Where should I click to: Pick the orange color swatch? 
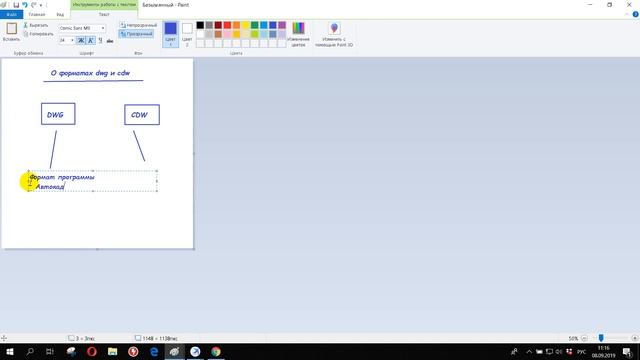pyautogui.click(x=236, y=25)
